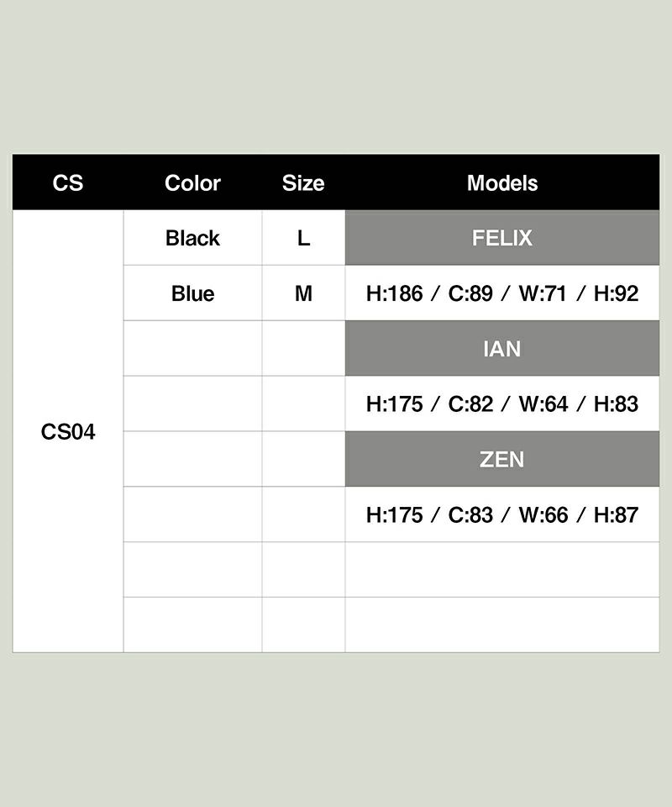Click the empty Color cell beside IAN
Viewport: 672px width, 807px height.
click(x=192, y=348)
